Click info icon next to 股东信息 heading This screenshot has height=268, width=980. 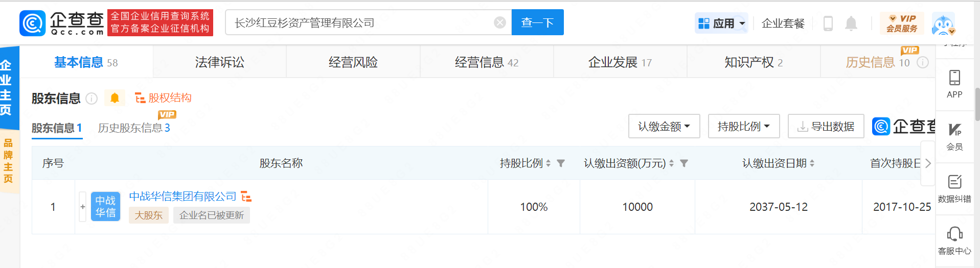[x=92, y=99]
